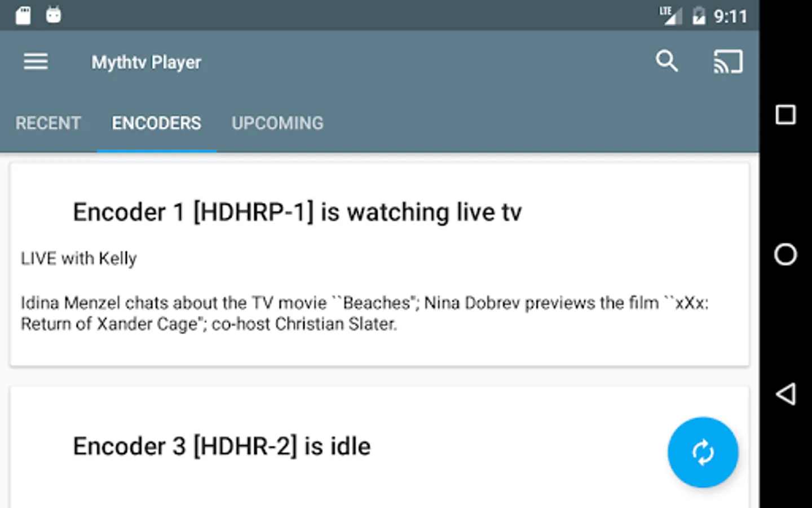Tap the blue refresh floating button
The image size is (812, 508).
pyautogui.click(x=703, y=452)
